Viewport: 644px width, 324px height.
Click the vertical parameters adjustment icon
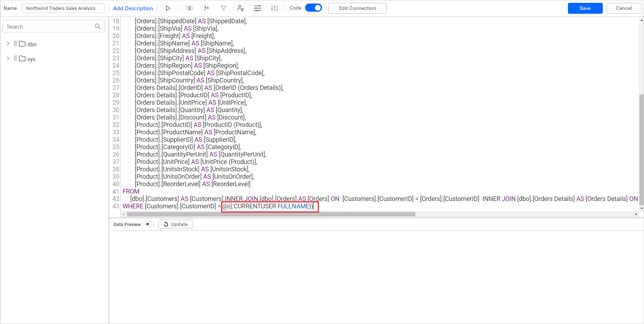pyautogui.click(x=274, y=8)
